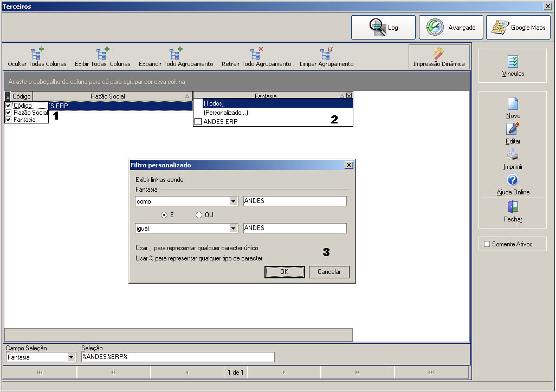
Task: Open the column chooser grid icon
Action: coord(8,96)
